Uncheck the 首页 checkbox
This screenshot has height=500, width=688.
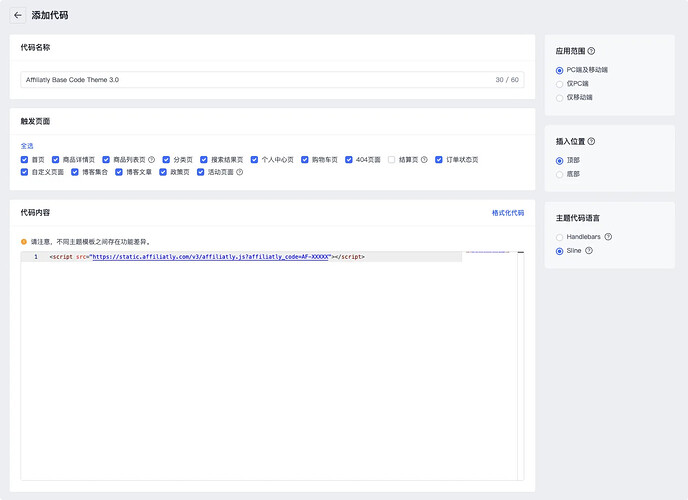[x=24, y=160]
